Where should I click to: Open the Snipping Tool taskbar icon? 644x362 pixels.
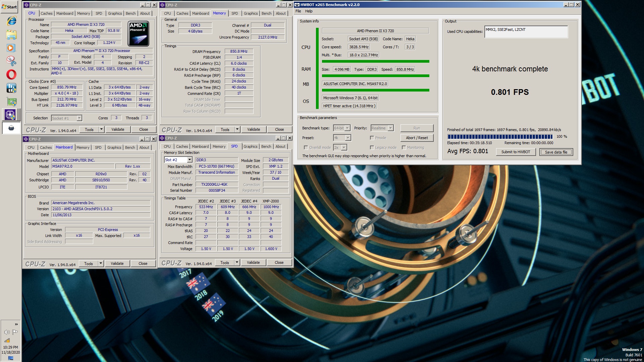[x=11, y=61]
